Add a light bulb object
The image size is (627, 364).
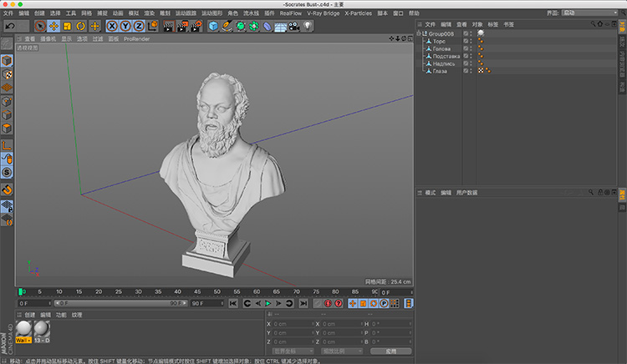(307, 26)
